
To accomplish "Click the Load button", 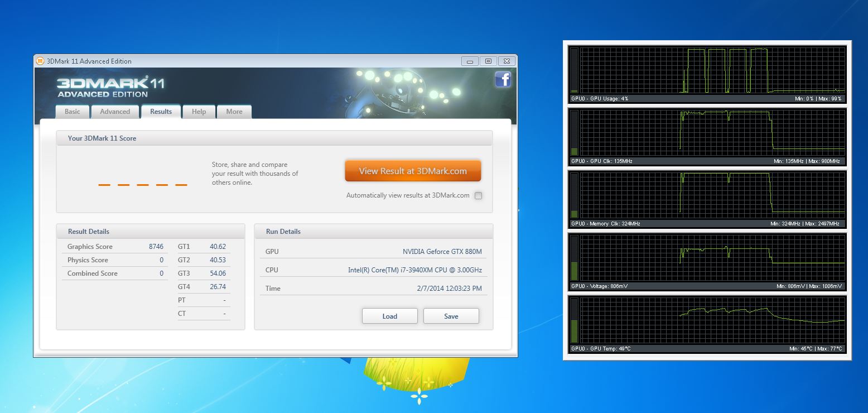I will pos(390,316).
